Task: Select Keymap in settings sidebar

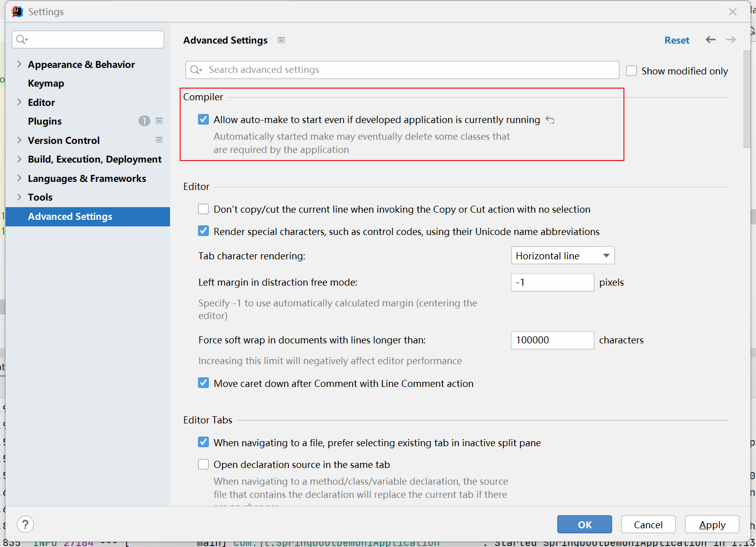Action: (46, 84)
